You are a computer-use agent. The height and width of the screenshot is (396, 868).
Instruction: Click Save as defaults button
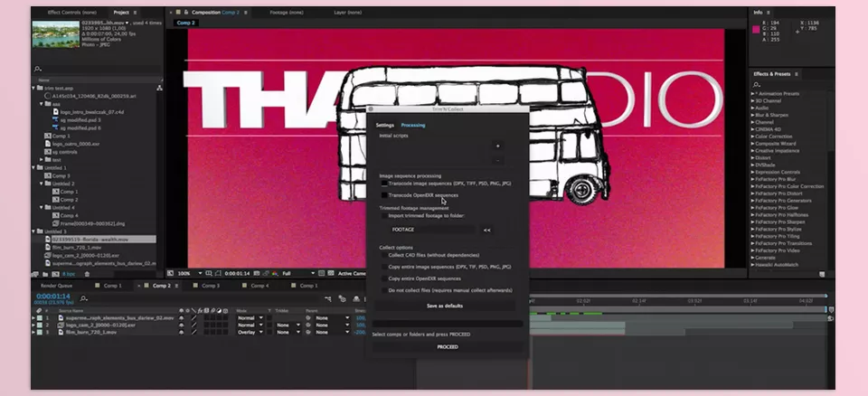click(445, 306)
